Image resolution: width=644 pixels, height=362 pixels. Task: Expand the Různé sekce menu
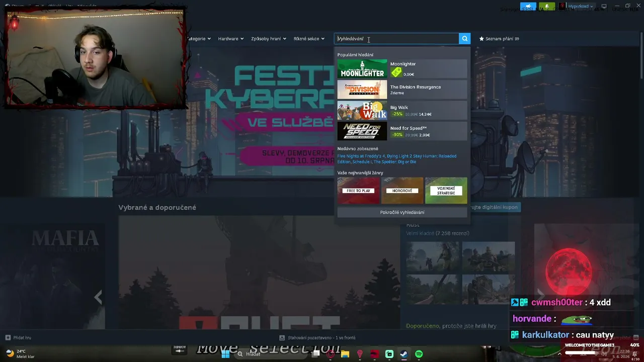pos(309,39)
